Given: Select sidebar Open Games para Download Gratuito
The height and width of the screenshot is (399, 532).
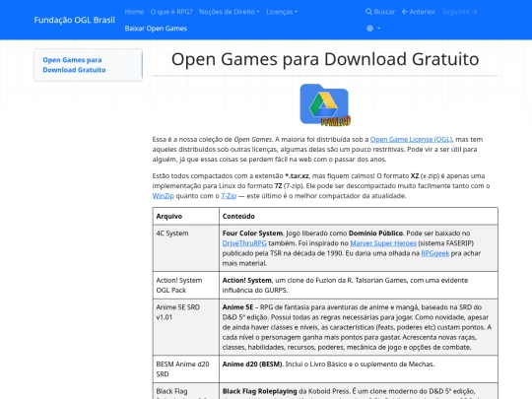Looking at the screenshot, I should pyautogui.click(x=74, y=65).
